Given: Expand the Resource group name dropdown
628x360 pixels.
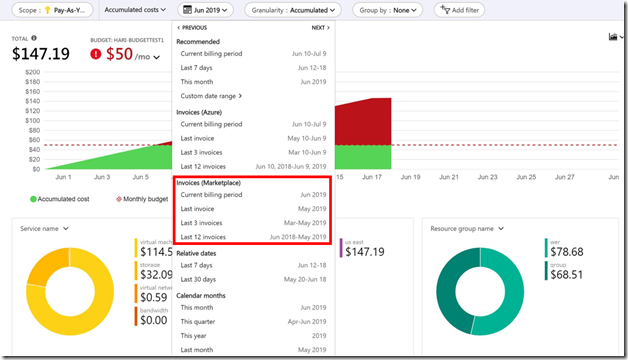Looking at the screenshot, I should tap(467, 229).
